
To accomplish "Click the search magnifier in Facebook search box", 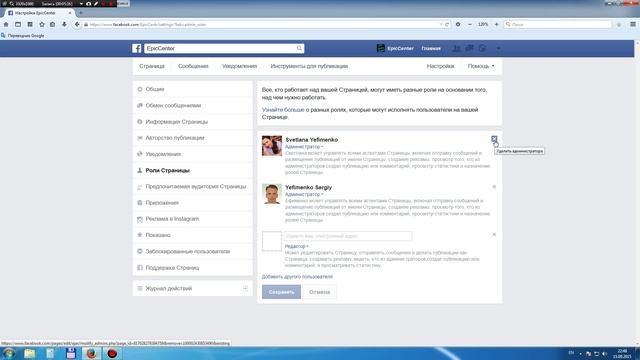I will (299, 48).
